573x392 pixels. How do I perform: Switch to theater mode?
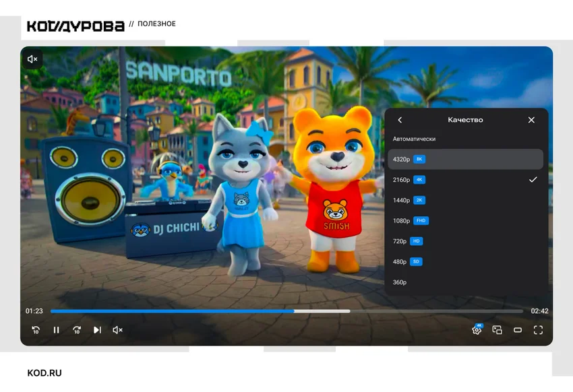pyautogui.click(x=518, y=330)
